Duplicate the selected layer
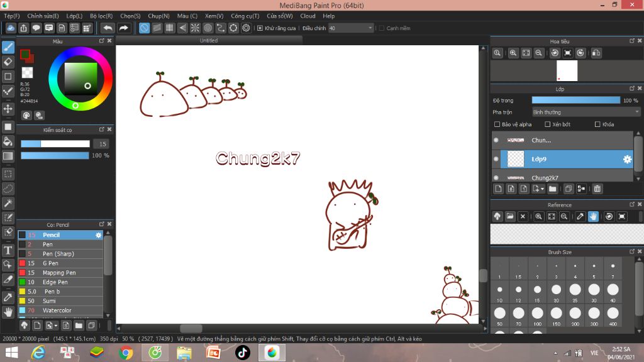Screen dimensions: 644x362 569,189
